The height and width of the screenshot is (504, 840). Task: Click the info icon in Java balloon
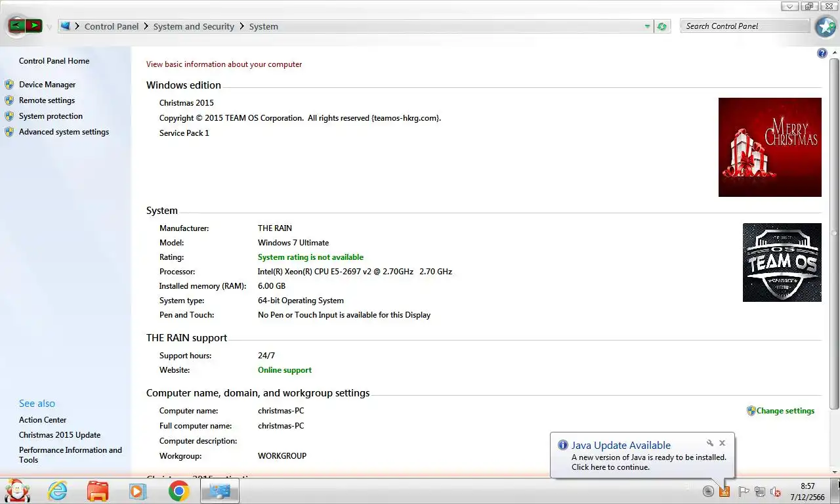coord(562,445)
